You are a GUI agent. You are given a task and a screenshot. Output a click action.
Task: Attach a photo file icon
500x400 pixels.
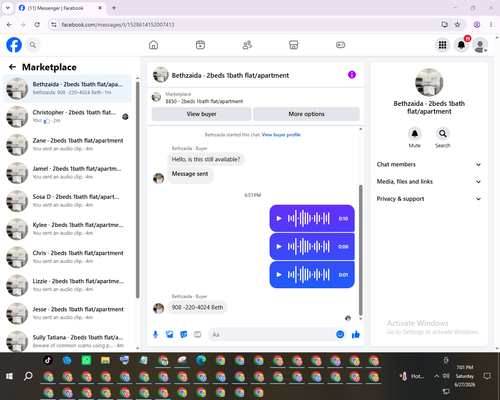coord(170,334)
